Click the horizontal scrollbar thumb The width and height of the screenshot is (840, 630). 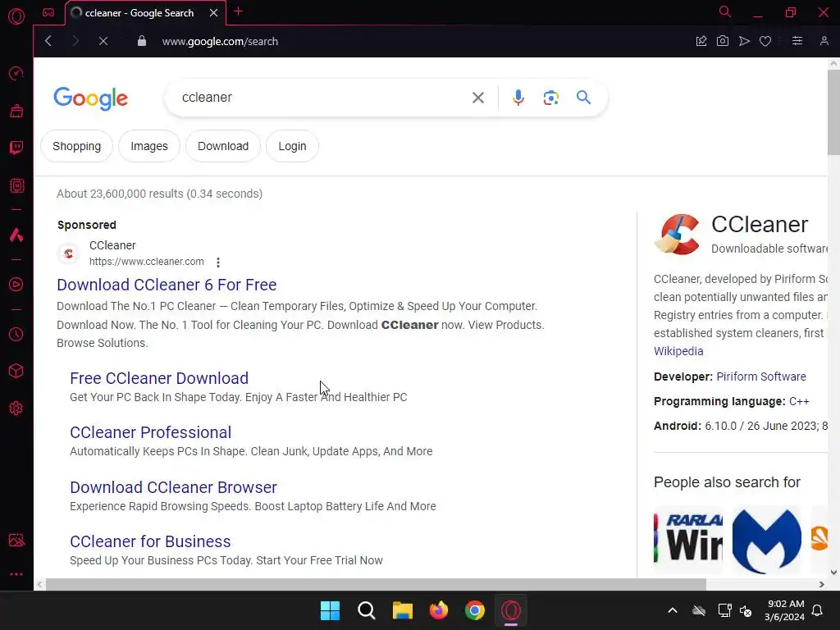376,584
